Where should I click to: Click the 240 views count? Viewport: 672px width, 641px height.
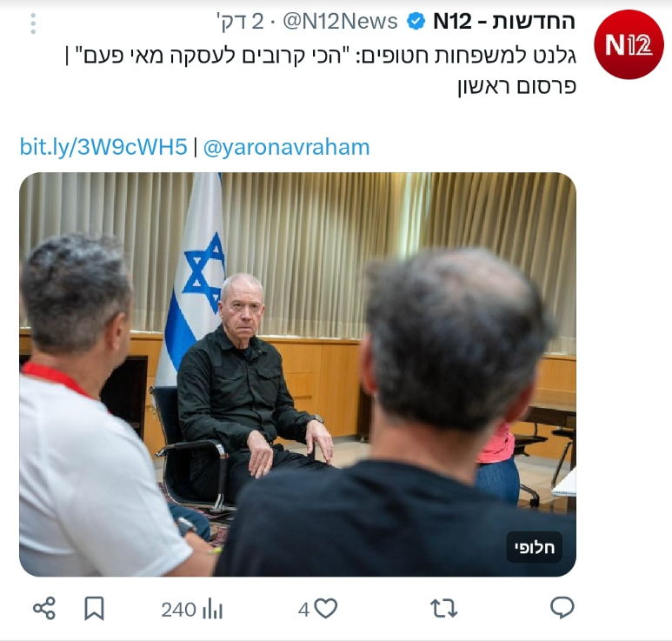[x=179, y=610]
